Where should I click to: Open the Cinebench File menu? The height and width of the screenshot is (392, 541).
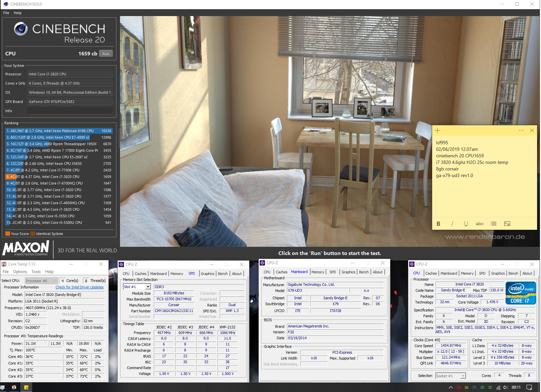point(6,13)
